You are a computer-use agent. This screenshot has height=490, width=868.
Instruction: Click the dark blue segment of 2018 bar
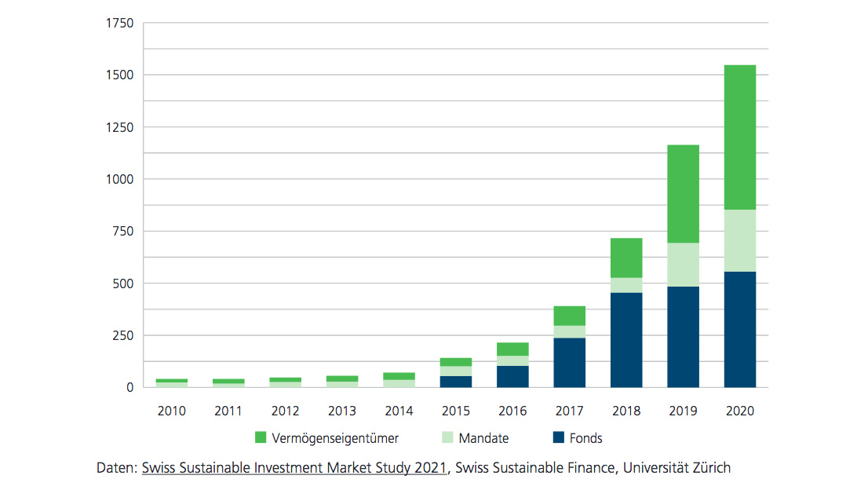[x=626, y=340]
